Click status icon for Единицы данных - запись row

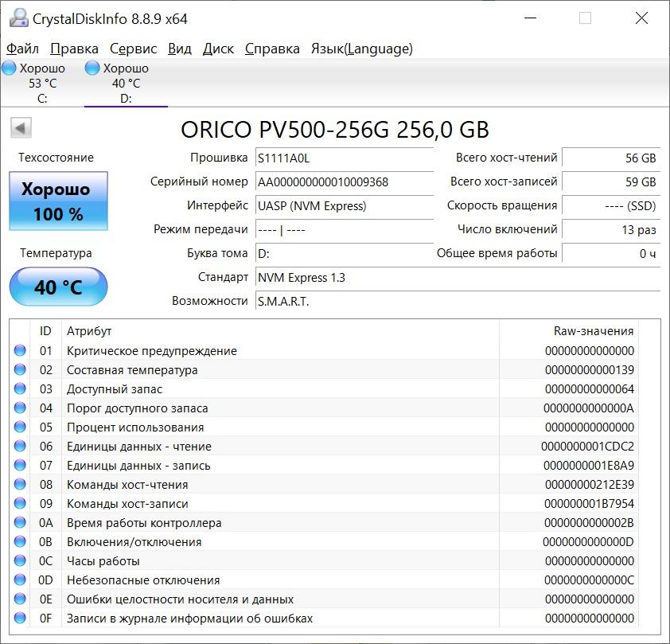click(x=20, y=465)
